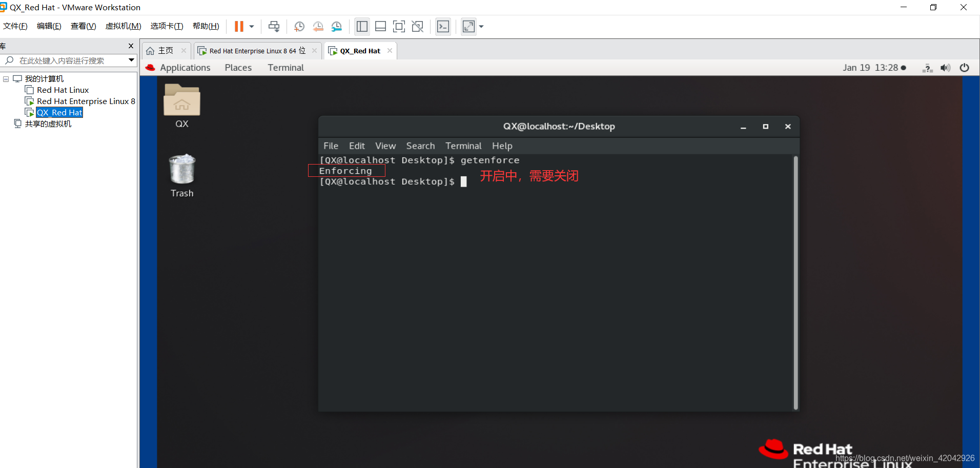Select Red Hat Enterprise Linux 8 in the library

point(86,101)
